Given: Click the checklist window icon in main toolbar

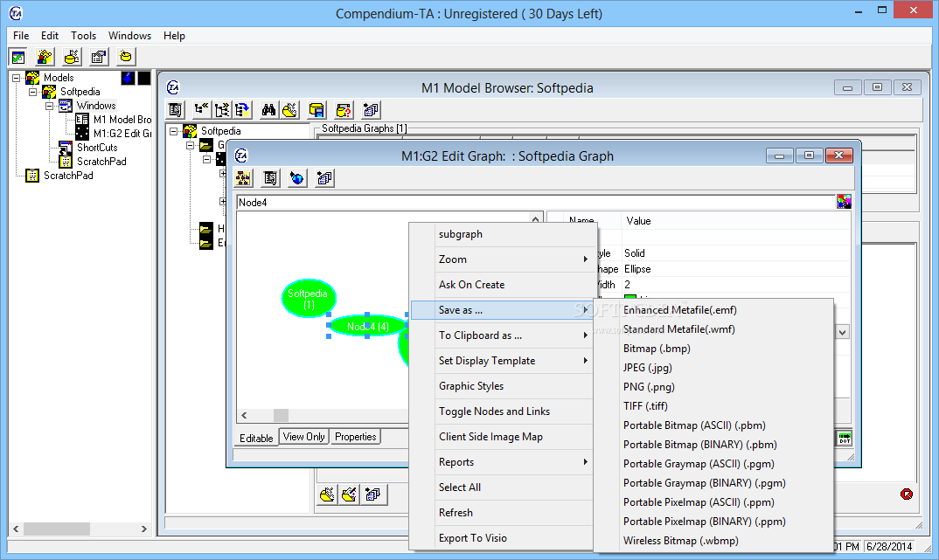Looking at the screenshot, I should (x=18, y=57).
